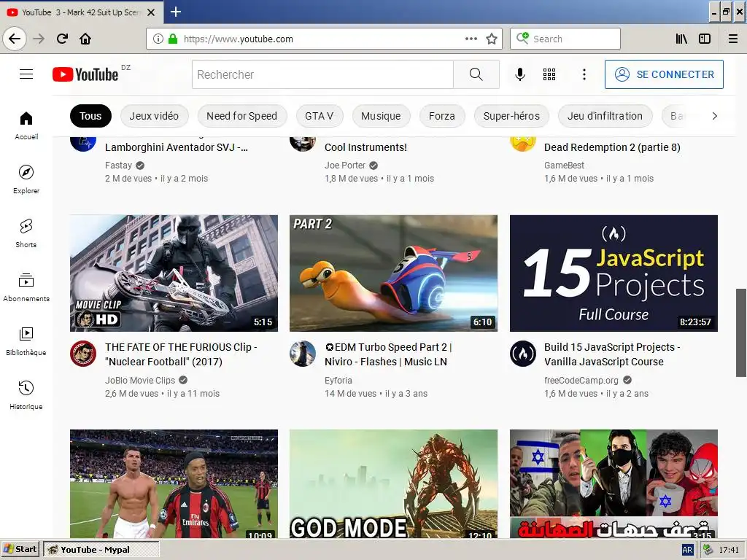This screenshot has width=747, height=560.
Task: Open the Eyforia channel link
Action: [338, 380]
